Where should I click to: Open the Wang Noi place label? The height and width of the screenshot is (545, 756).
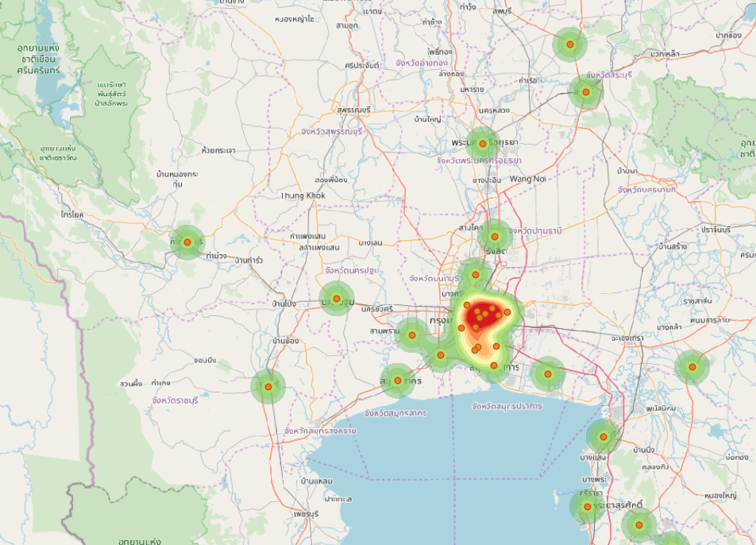coord(528,179)
